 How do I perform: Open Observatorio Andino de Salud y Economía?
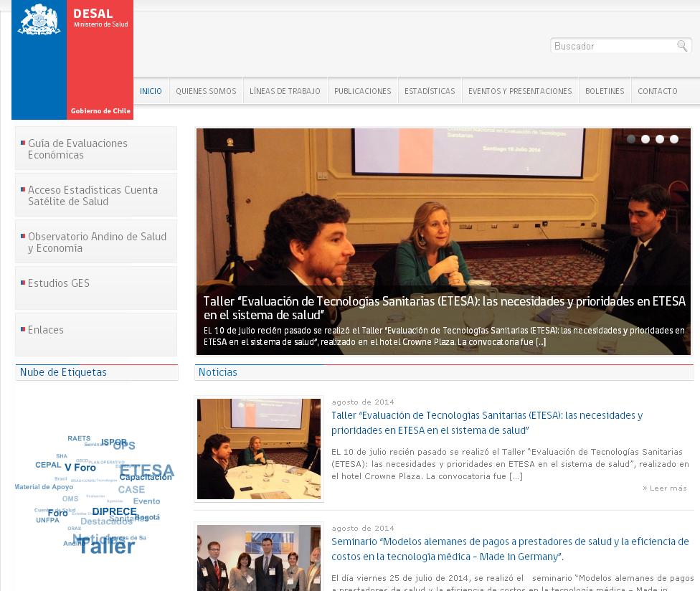point(96,242)
